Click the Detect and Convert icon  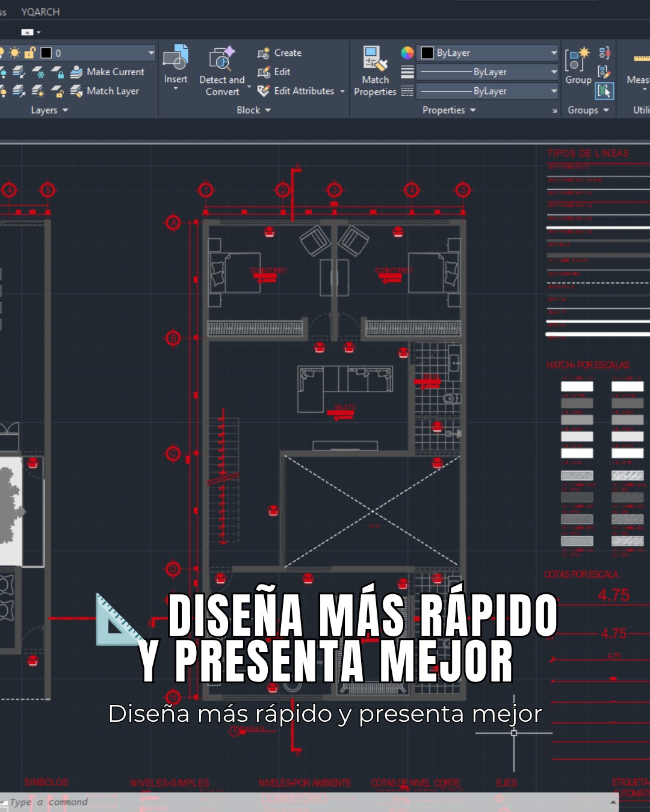[x=221, y=58]
